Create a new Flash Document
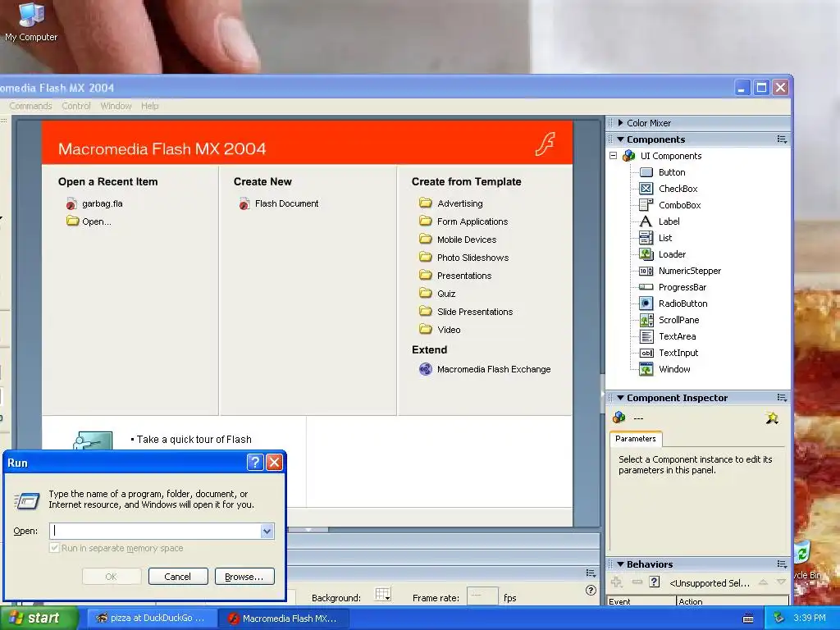Screen dimensions: 840x630 pyautogui.click(x=279, y=203)
